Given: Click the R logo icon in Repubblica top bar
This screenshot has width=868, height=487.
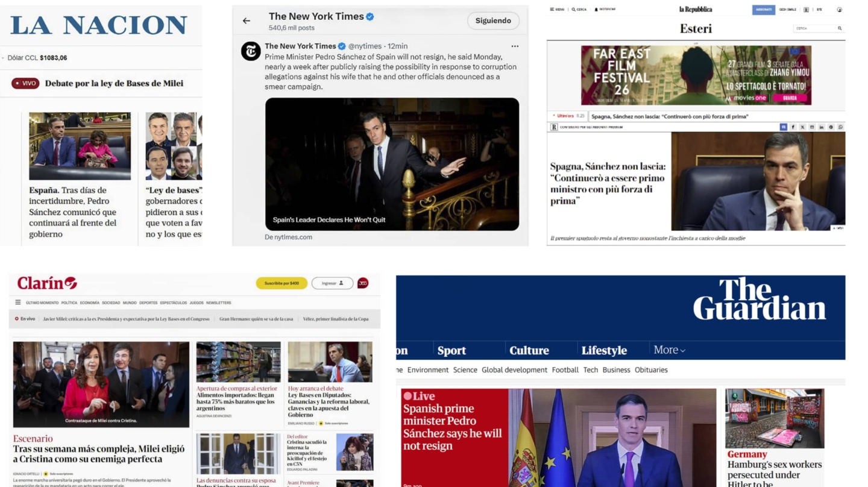Looking at the screenshot, I should pos(806,10).
